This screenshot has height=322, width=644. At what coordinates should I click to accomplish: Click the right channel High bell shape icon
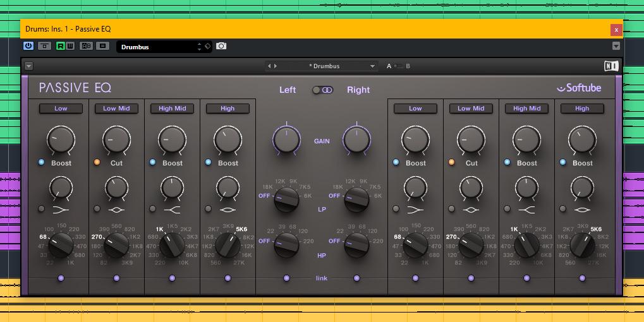pos(582,210)
